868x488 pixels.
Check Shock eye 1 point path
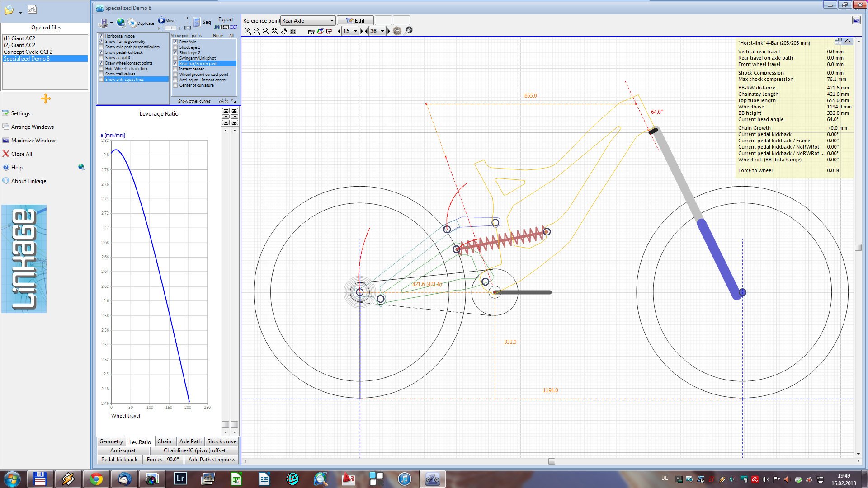(x=175, y=47)
